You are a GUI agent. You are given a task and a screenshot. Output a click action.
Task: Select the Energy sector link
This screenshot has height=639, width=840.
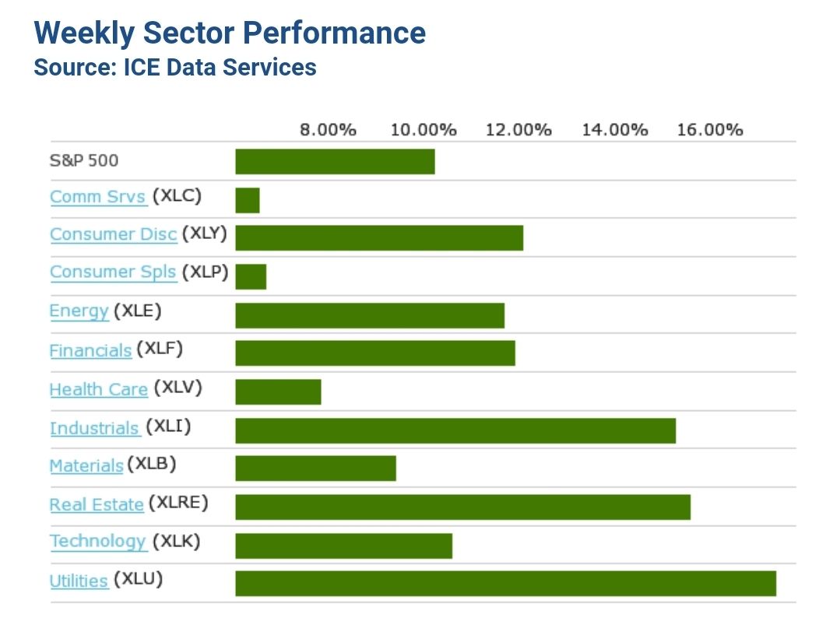click(79, 311)
